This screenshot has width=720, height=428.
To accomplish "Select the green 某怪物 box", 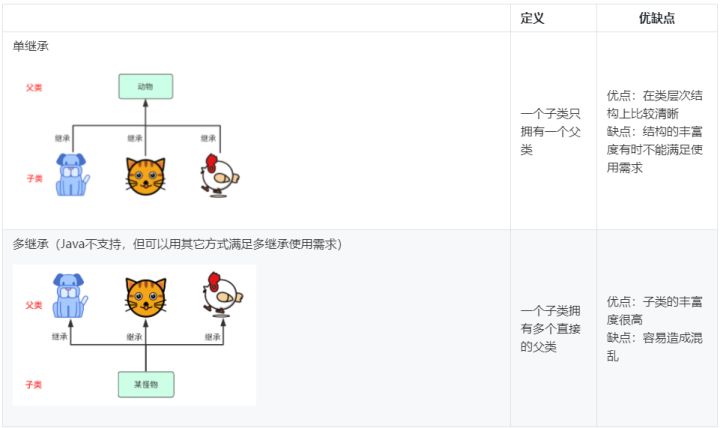I will click(x=146, y=384).
